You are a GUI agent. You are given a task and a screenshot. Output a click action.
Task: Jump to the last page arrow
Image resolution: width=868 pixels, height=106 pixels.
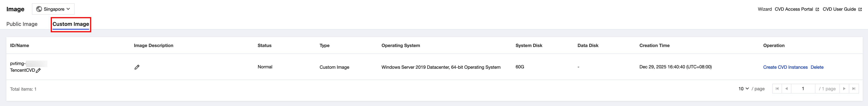854,89
